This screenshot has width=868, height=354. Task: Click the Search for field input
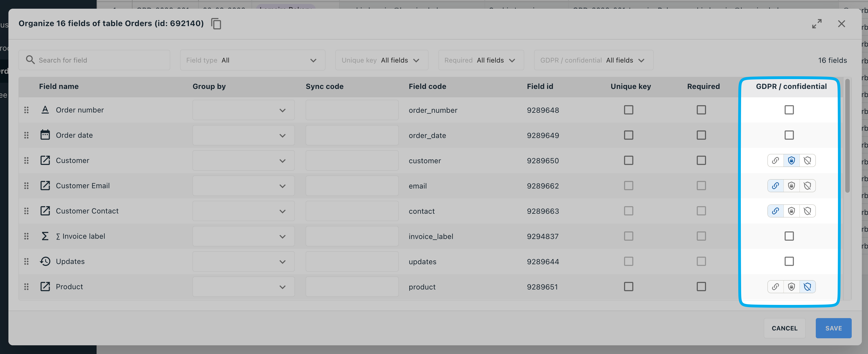click(94, 60)
